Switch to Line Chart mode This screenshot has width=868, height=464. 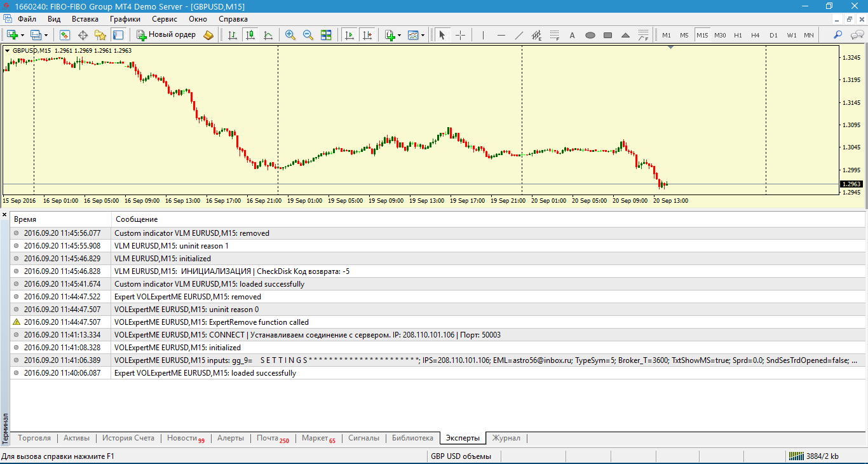268,35
